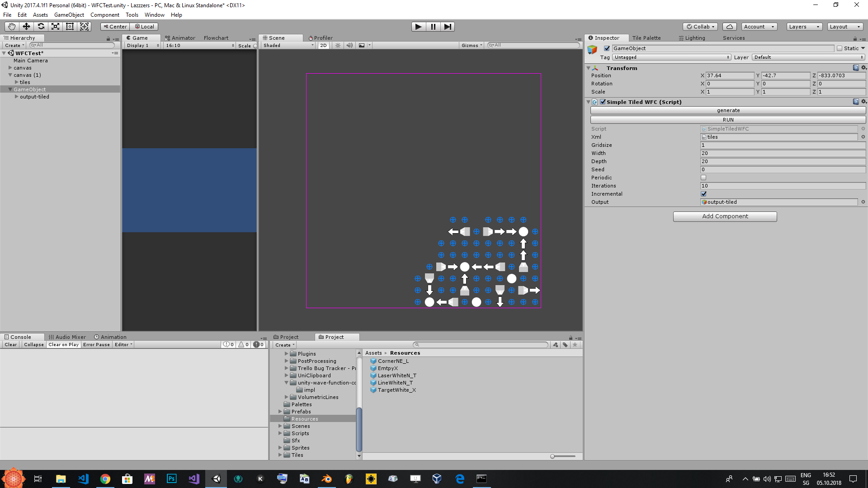Uncheck the Incremental checkbox
This screenshot has height=488, width=868.
[703, 194]
